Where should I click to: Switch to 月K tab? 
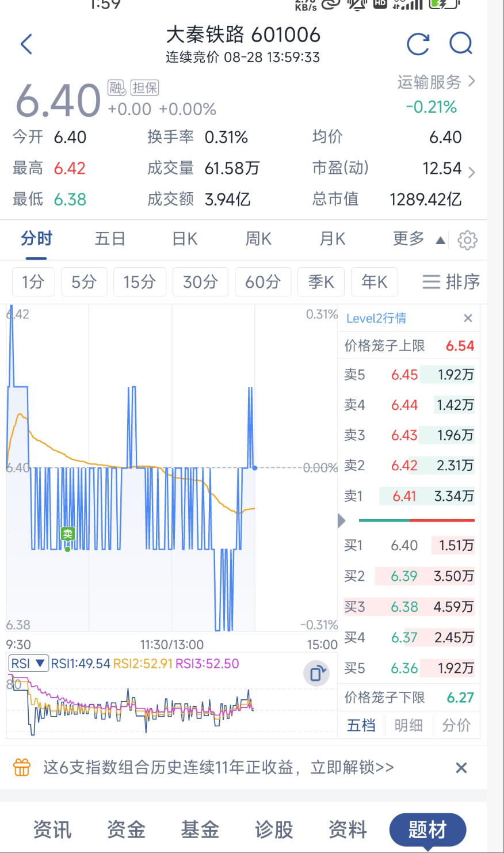[x=333, y=238]
